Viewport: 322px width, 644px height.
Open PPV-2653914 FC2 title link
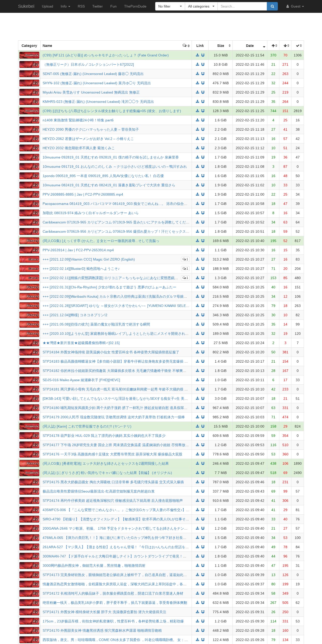point(78,250)
